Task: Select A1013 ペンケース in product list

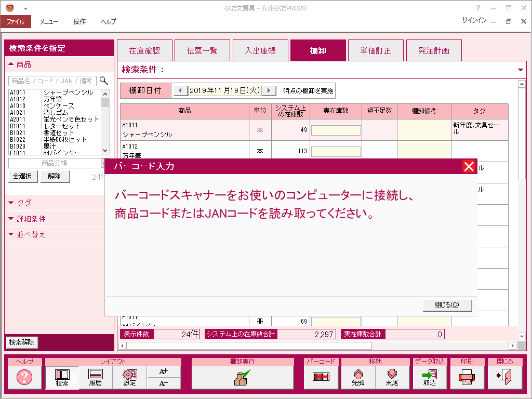Action: 55,106
